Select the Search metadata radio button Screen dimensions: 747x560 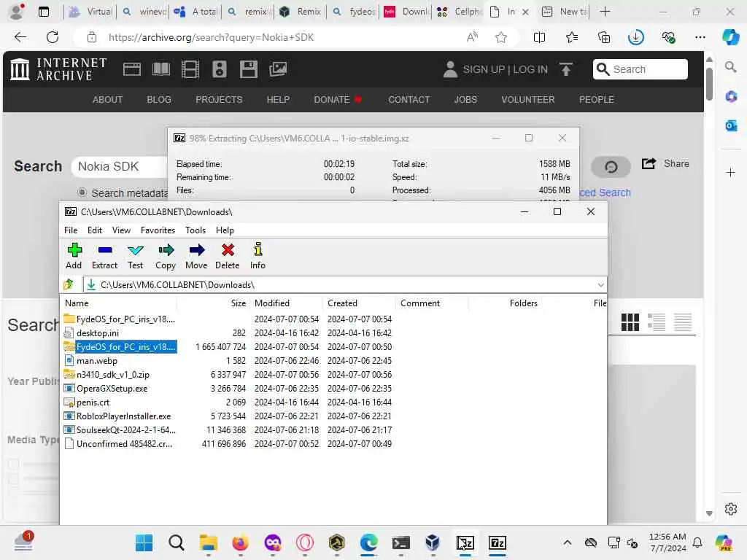tap(82, 192)
